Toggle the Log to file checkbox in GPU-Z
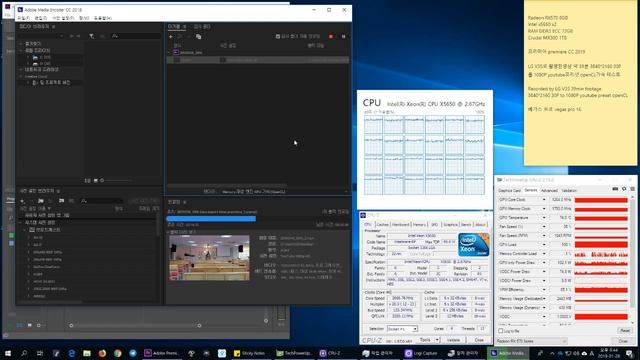The image size is (640, 360). click(x=500, y=331)
